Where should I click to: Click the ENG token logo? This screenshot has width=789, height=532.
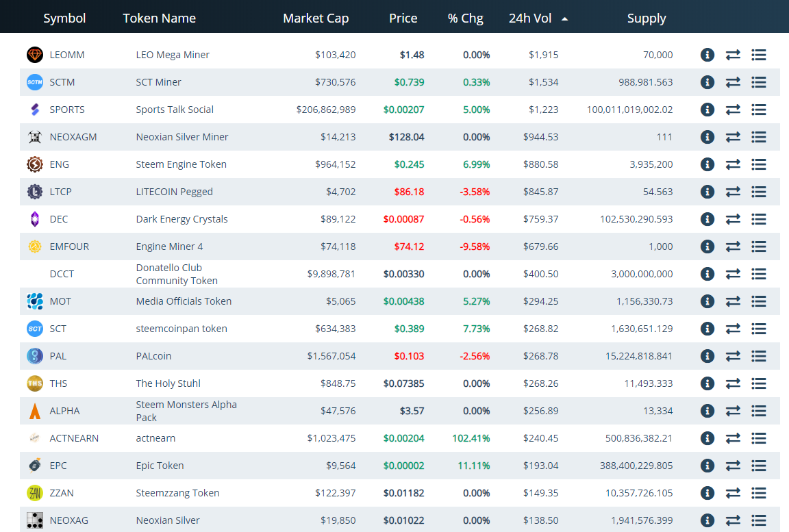tap(35, 164)
